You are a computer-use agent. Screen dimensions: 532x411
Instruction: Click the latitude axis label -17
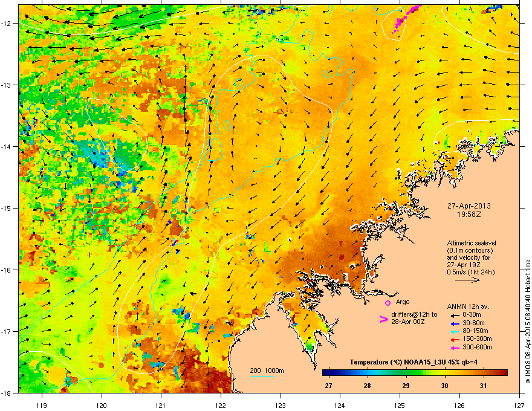pyautogui.click(x=6, y=331)
